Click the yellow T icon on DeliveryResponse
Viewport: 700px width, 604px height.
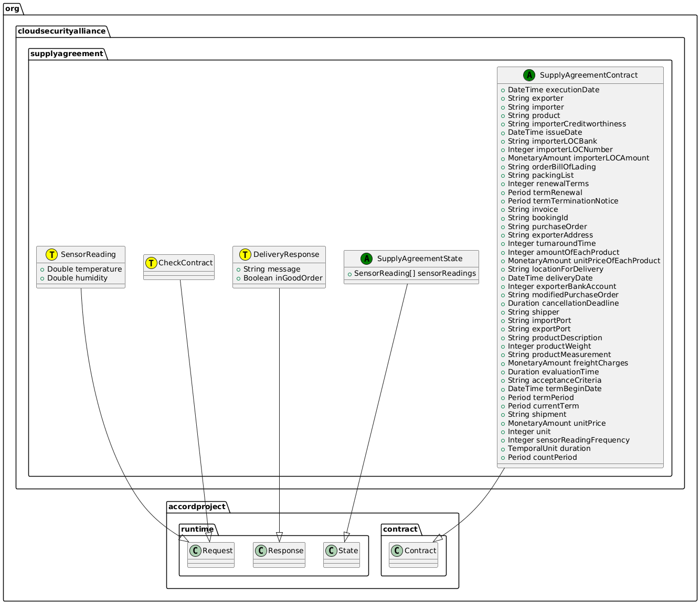tap(245, 254)
